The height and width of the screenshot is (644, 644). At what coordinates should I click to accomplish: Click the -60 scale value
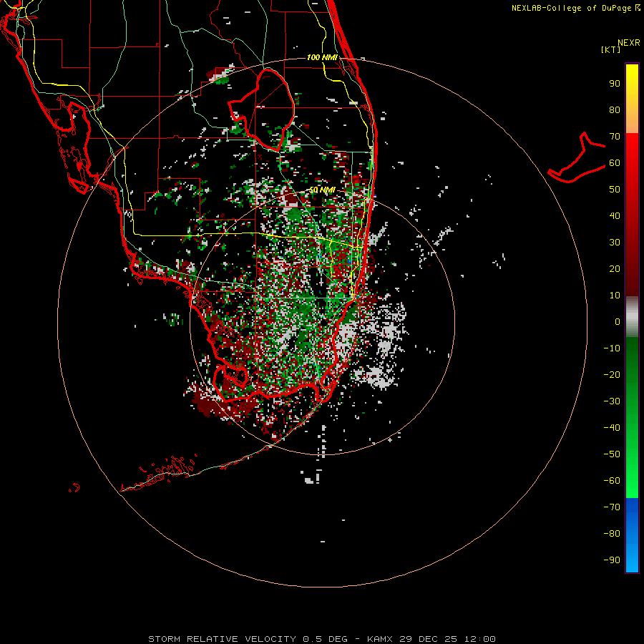click(612, 481)
